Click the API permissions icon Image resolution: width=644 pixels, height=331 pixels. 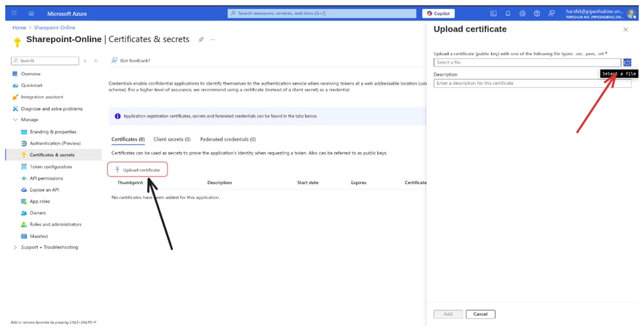pos(24,178)
